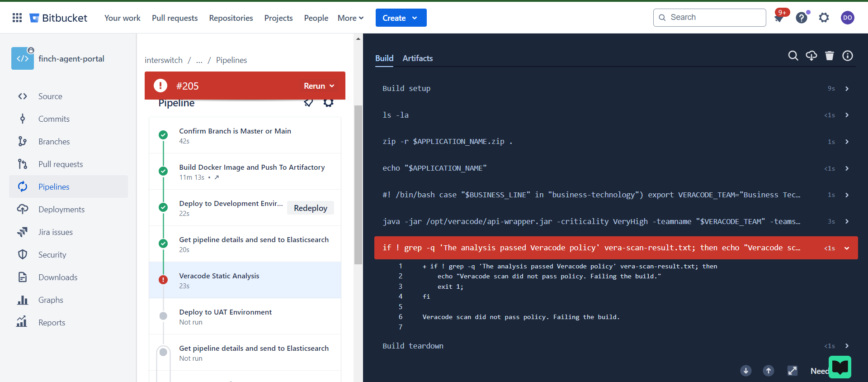This screenshot has width=868, height=382.
Task: Open the help question mark icon
Action: coord(802,18)
